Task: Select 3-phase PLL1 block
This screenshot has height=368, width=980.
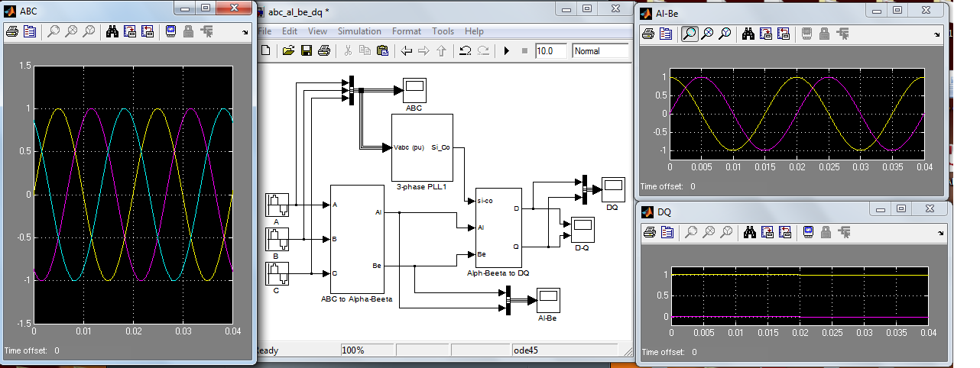Action: [422, 147]
